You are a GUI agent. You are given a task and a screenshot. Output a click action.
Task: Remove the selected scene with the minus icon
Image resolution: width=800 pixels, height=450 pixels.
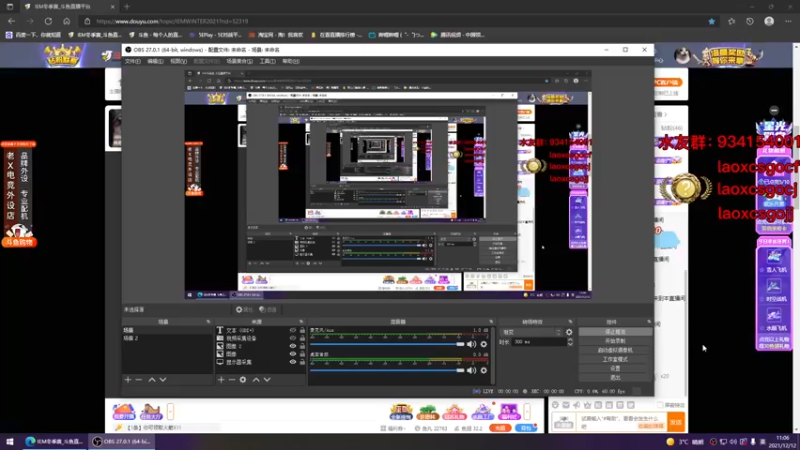(x=139, y=380)
